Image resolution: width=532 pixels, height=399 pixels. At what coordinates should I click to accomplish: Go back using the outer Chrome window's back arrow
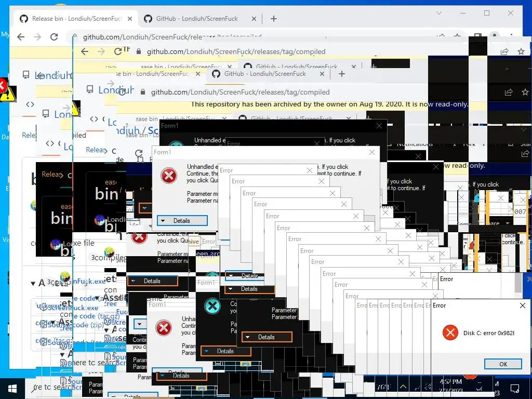pyautogui.click(x=21, y=37)
